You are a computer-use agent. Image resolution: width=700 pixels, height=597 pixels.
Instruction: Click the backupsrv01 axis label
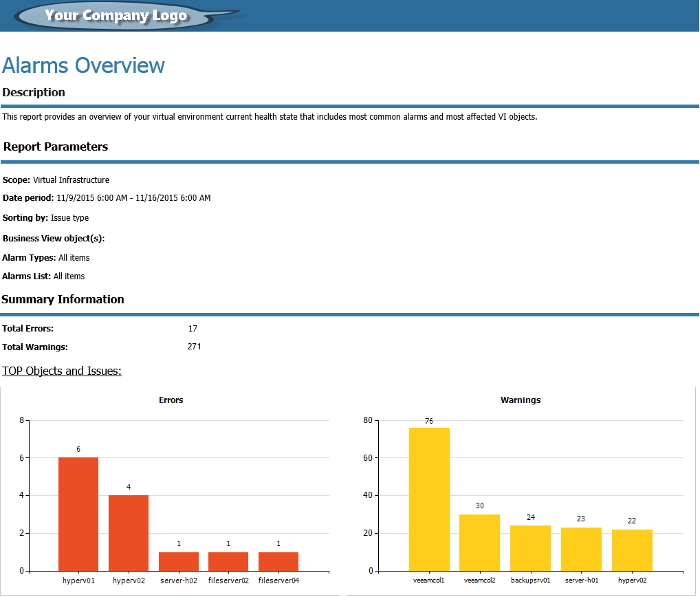coord(530,580)
